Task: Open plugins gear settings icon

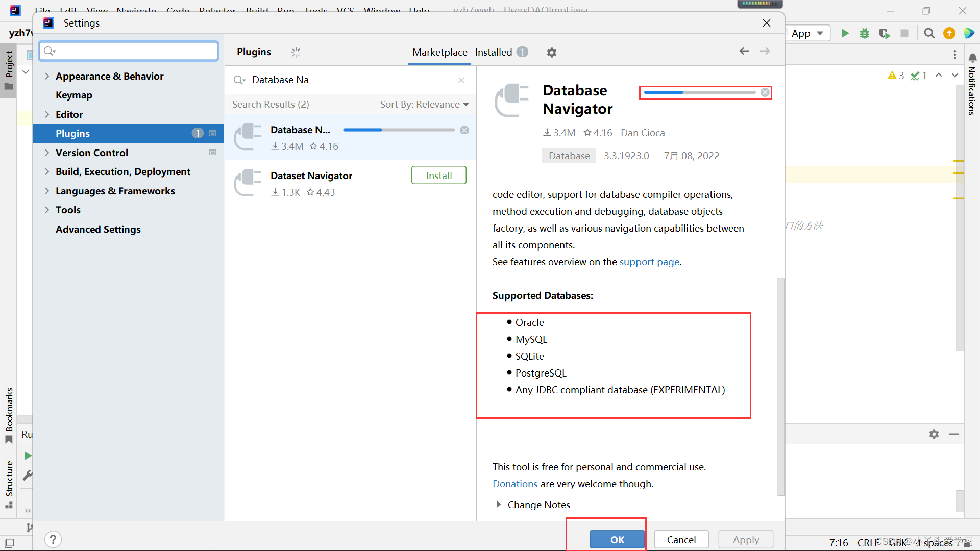Action: [552, 53]
